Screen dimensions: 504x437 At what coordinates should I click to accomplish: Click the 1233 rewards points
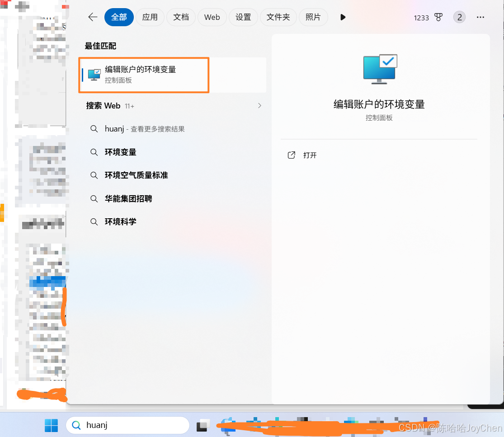click(421, 18)
